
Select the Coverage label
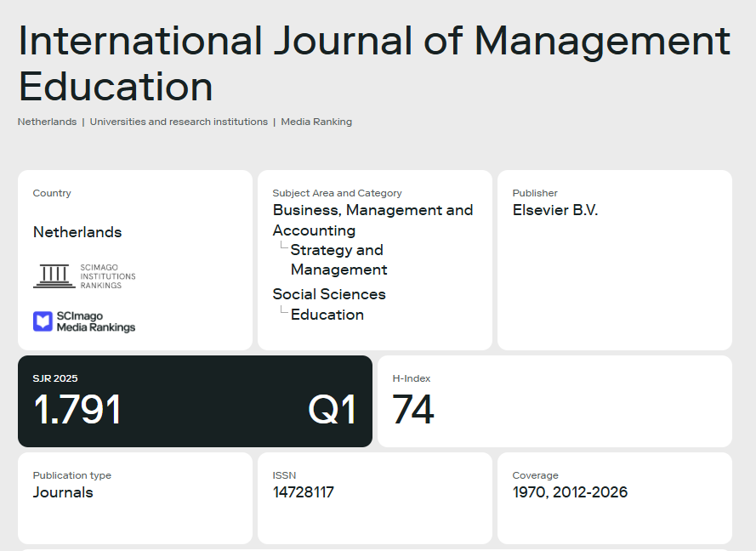535,475
